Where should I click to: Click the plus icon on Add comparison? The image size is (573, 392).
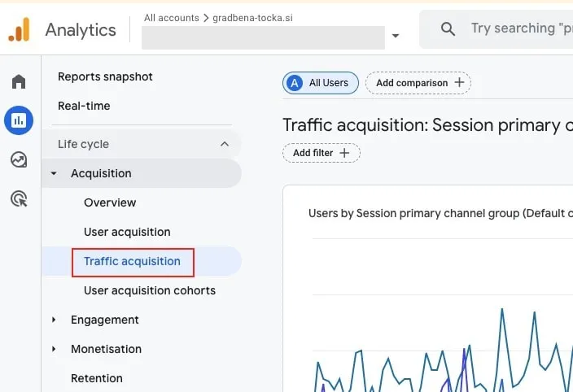click(459, 82)
